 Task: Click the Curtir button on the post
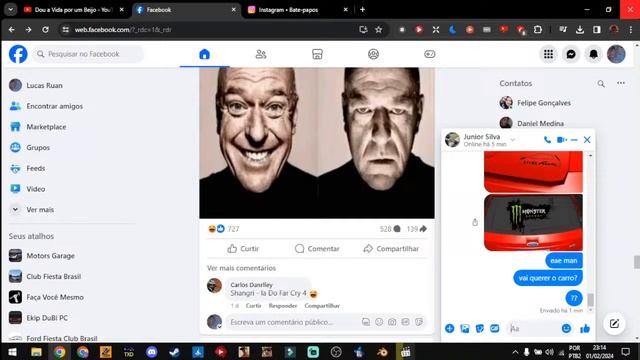(x=243, y=249)
